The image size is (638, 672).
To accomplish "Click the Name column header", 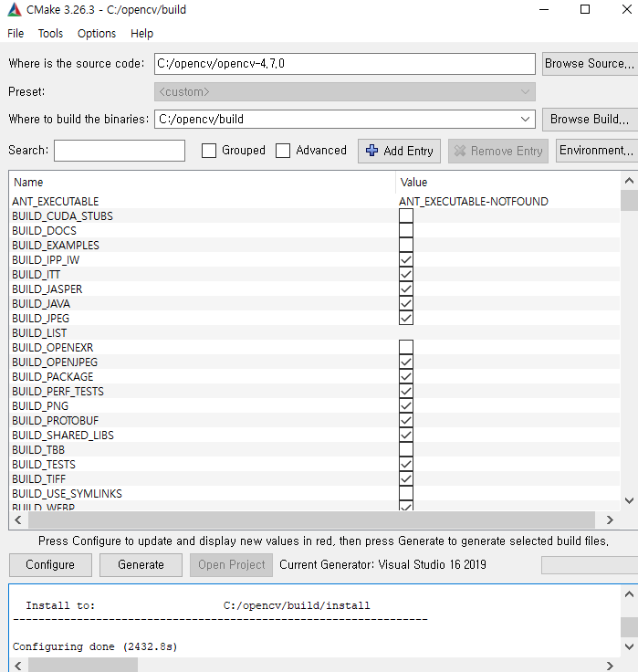I will tap(28, 182).
